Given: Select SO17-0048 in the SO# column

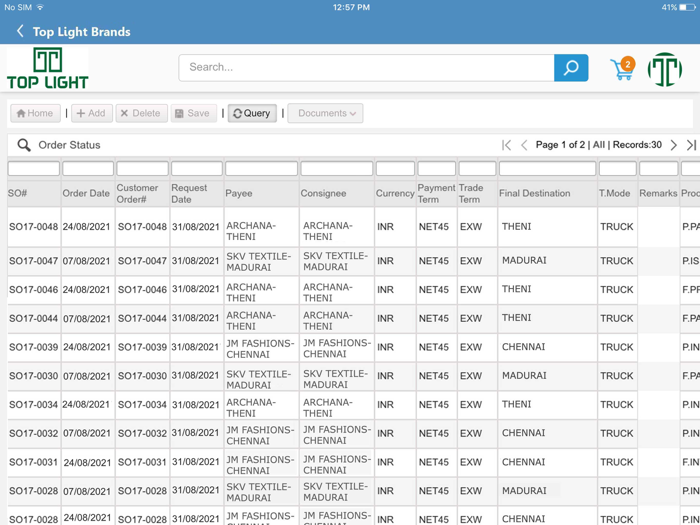Looking at the screenshot, I should [x=33, y=227].
